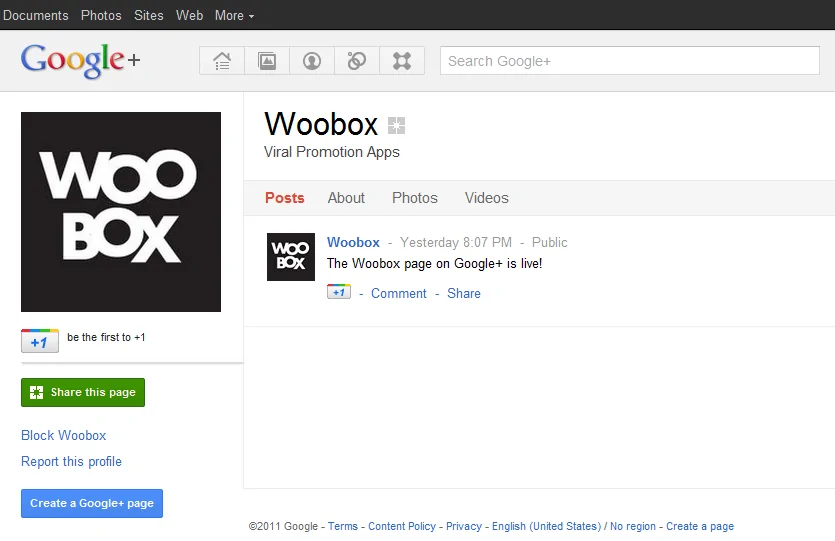Click the +1 button on the post
Screen dimensions: 835x541
tap(339, 292)
